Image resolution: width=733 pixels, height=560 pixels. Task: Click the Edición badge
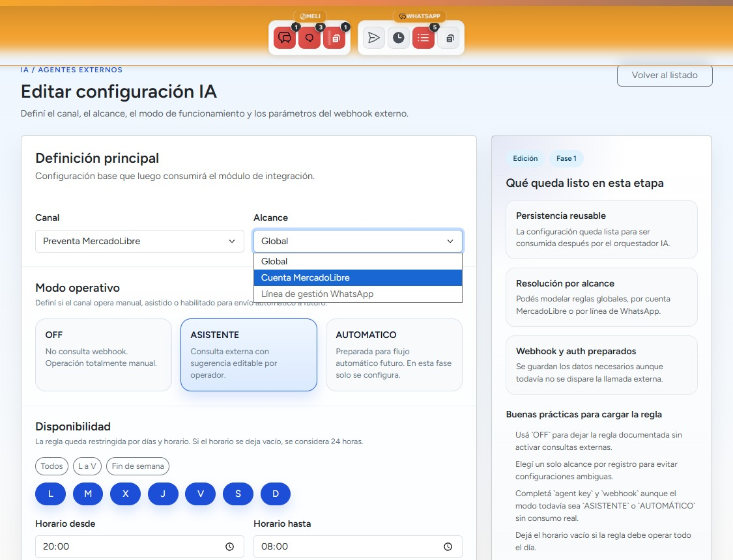525,158
